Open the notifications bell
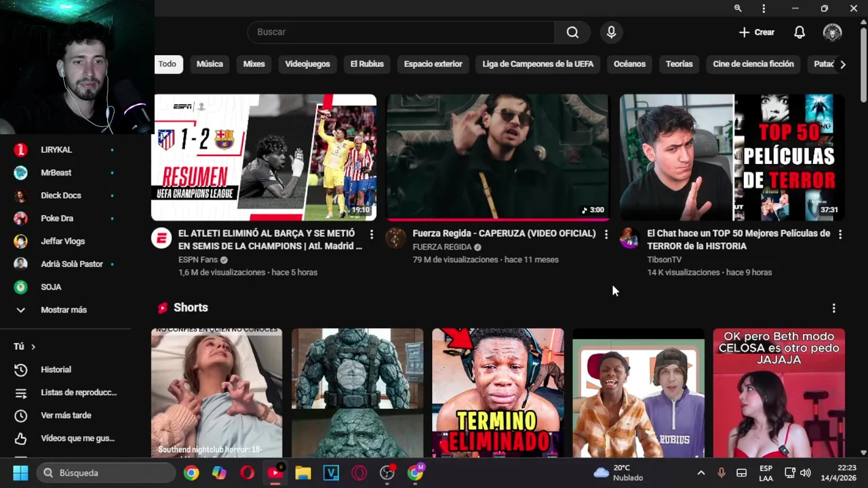This screenshot has height=488, width=868. (800, 32)
